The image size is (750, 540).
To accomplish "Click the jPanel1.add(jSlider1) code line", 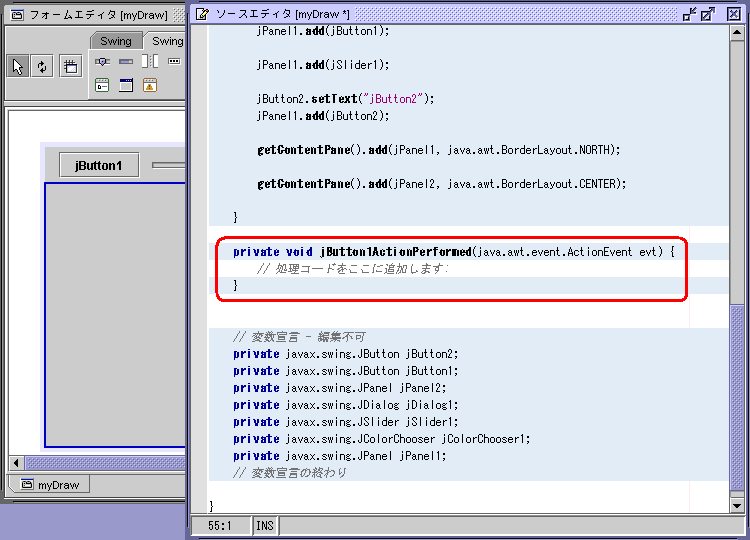I will pos(323,65).
